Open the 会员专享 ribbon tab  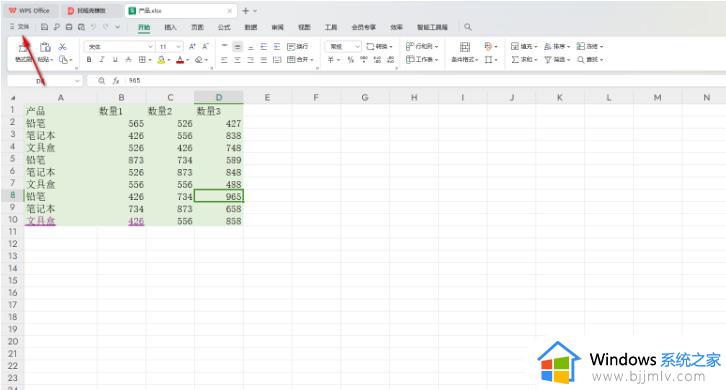363,27
